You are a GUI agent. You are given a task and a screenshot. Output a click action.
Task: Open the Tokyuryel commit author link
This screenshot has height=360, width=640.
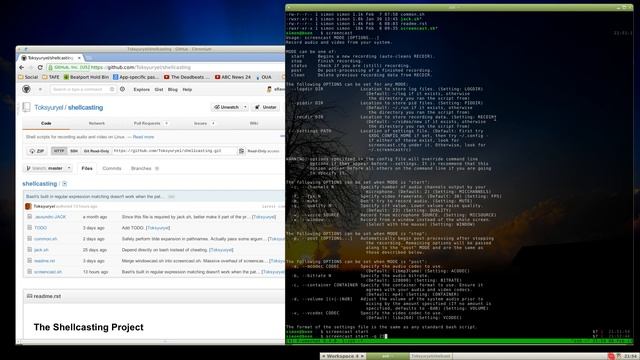[x=44, y=207]
